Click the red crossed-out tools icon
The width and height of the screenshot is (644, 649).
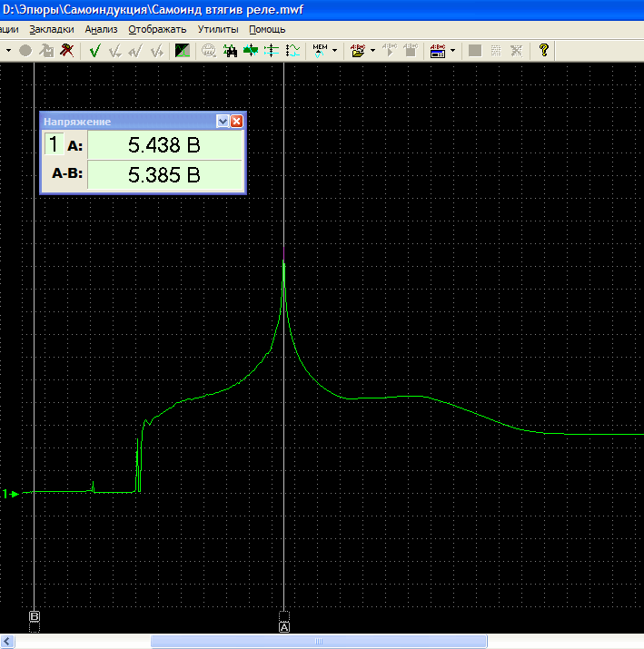coord(66,51)
